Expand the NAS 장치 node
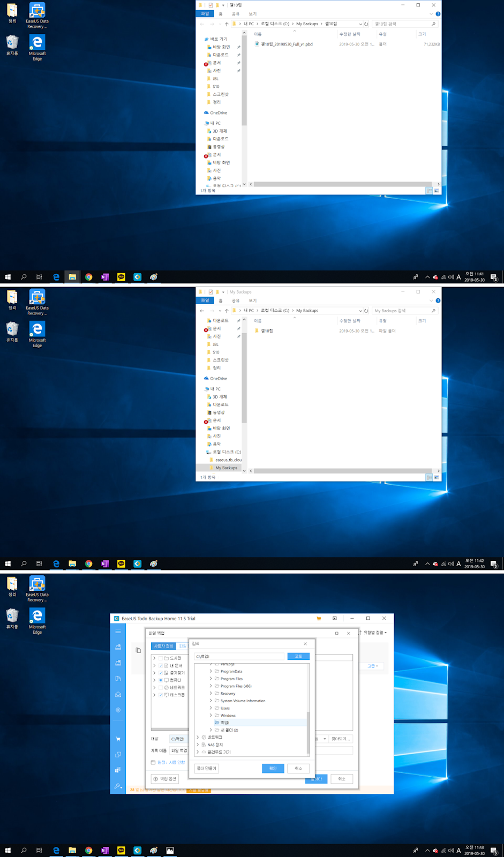 [198, 745]
